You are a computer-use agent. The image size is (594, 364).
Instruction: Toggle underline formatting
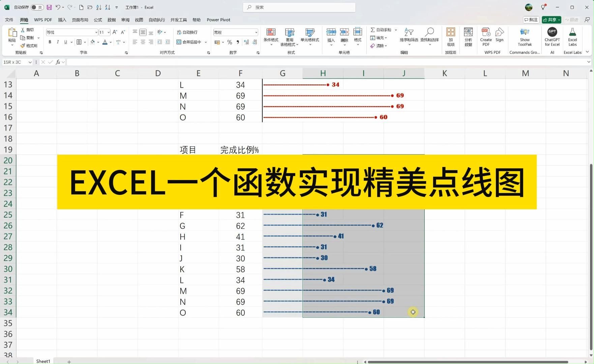pyautogui.click(x=65, y=42)
